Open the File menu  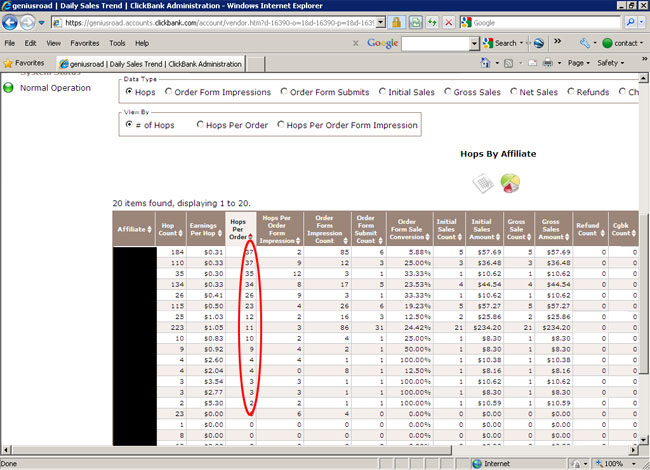[x=10, y=43]
